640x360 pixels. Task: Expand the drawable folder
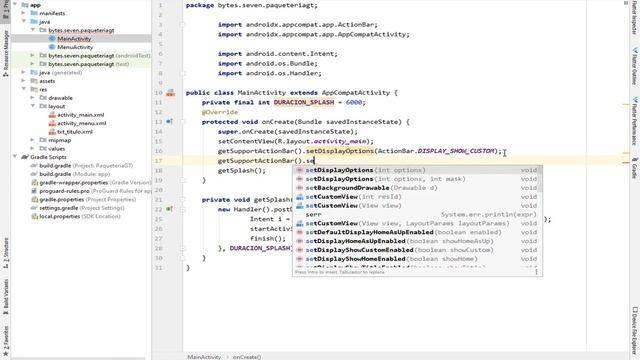coord(32,98)
